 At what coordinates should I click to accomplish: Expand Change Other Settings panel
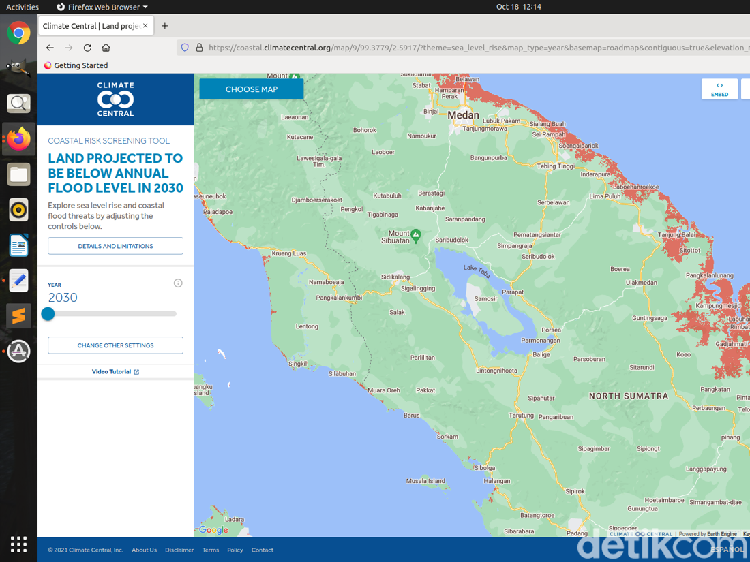115,345
